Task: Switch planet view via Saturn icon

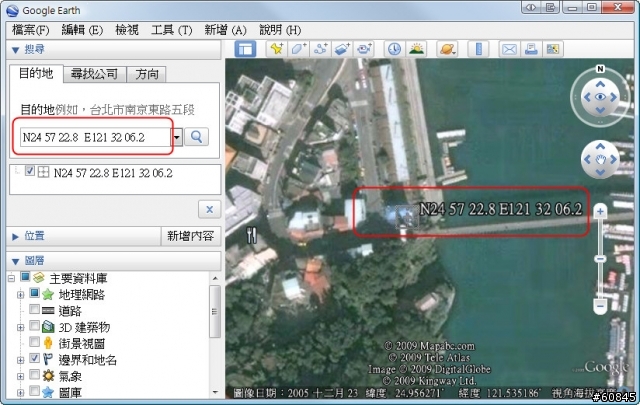Action: (x=447, y=49)
